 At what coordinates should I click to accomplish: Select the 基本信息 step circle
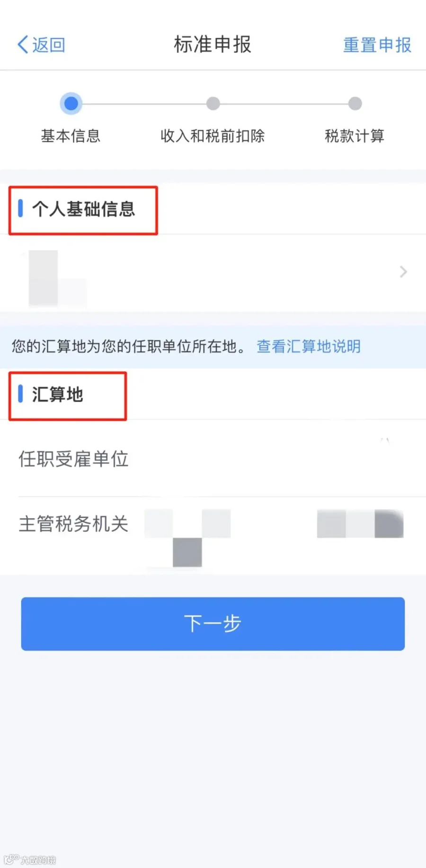71,103
